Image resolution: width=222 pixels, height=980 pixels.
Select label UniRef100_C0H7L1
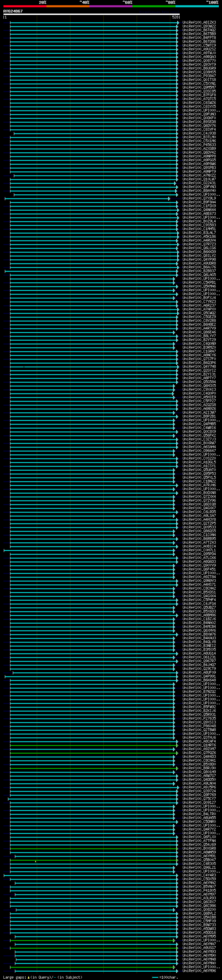coord(199,550)
